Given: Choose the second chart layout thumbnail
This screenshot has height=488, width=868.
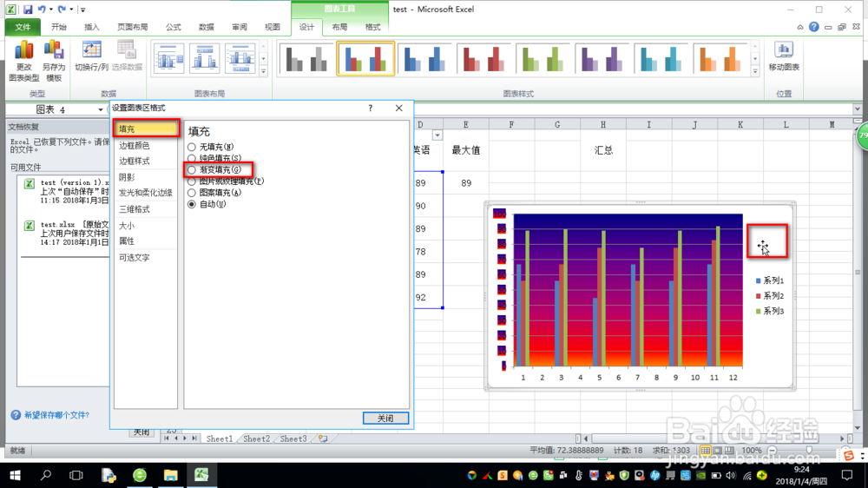Looking at the screenshot, I should [204, 58].
